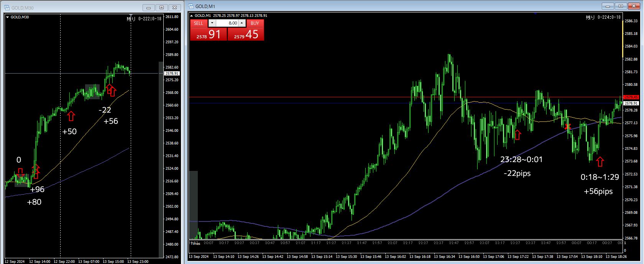
Task: Click the red 2579.45 ask price tag on M1 axis
Action: (631, 97)
